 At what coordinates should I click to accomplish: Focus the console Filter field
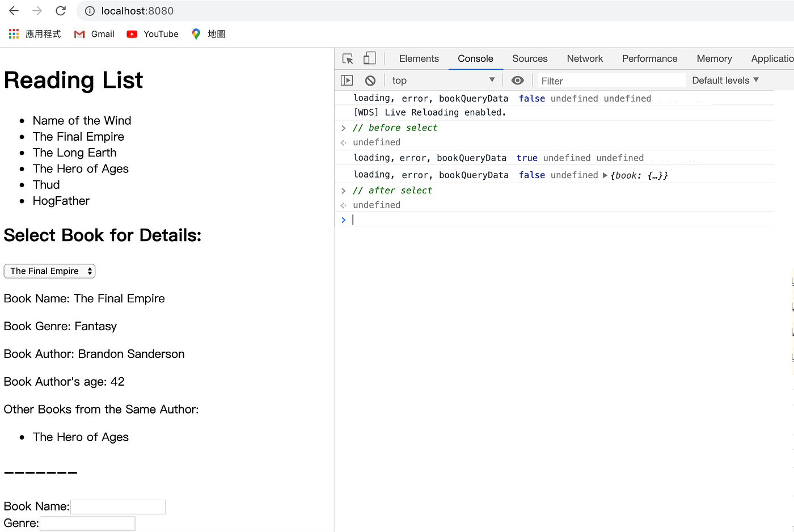coord(611,81)
